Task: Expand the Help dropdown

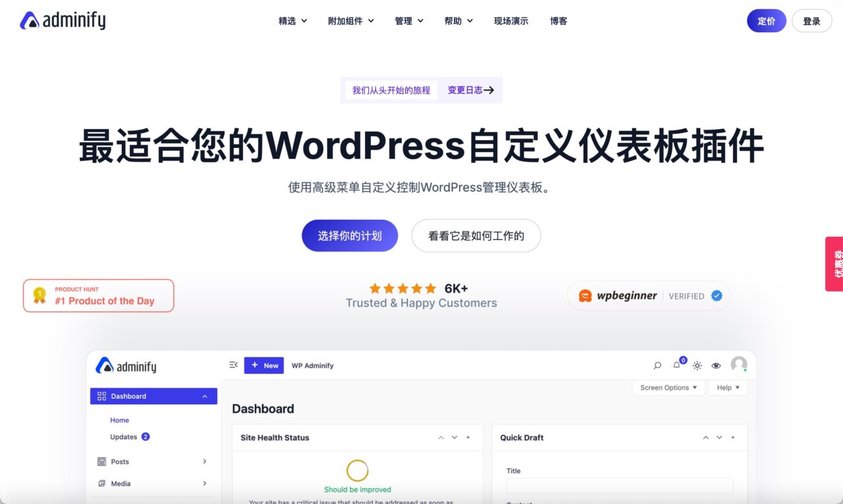Action: click(728, 388)
